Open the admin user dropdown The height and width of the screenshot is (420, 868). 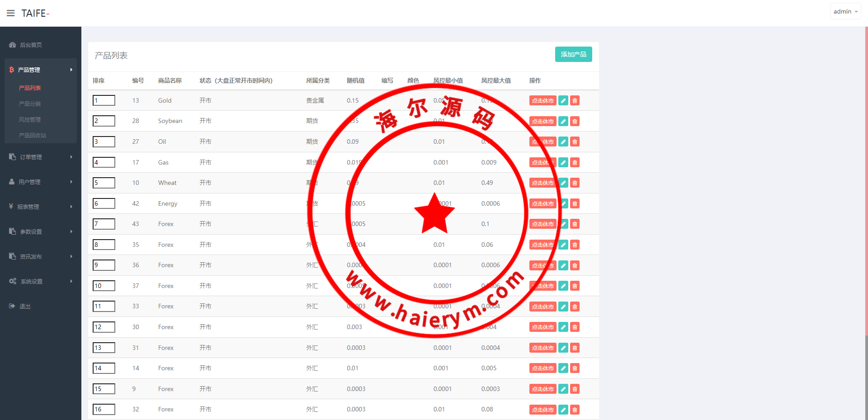(x=845, y=12)
